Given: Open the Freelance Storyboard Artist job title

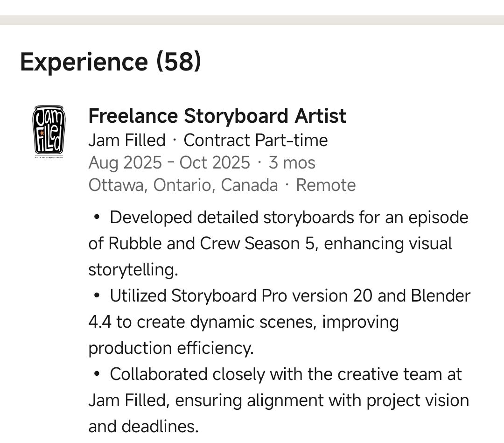Looking at the screenshot, I should pyautogui.click(x=217, y=116).
